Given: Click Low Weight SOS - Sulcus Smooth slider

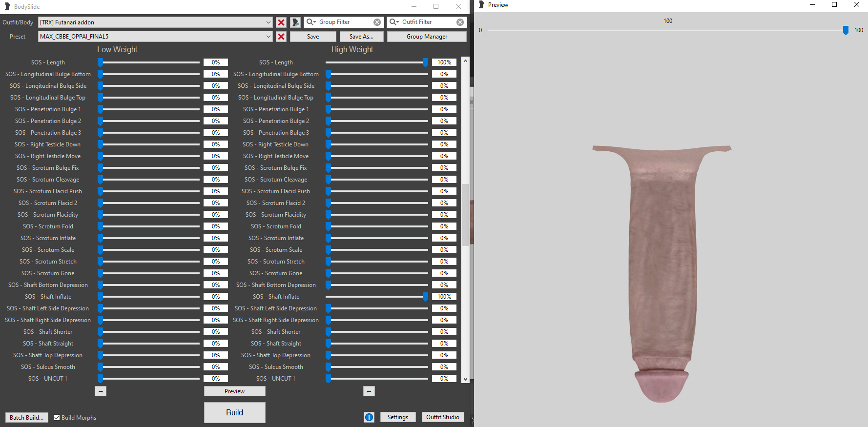Looking at the screenshot, I should [x=148, y=367].
